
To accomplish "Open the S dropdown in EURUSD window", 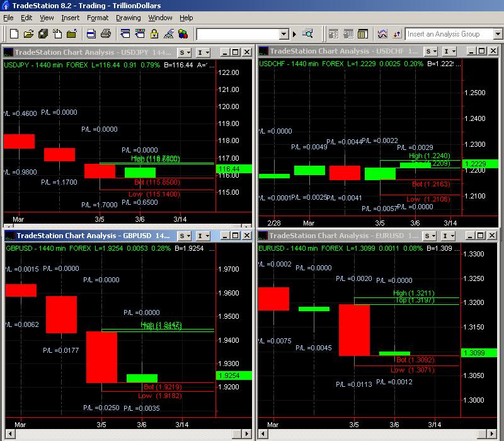I will (x=430, y=236).
